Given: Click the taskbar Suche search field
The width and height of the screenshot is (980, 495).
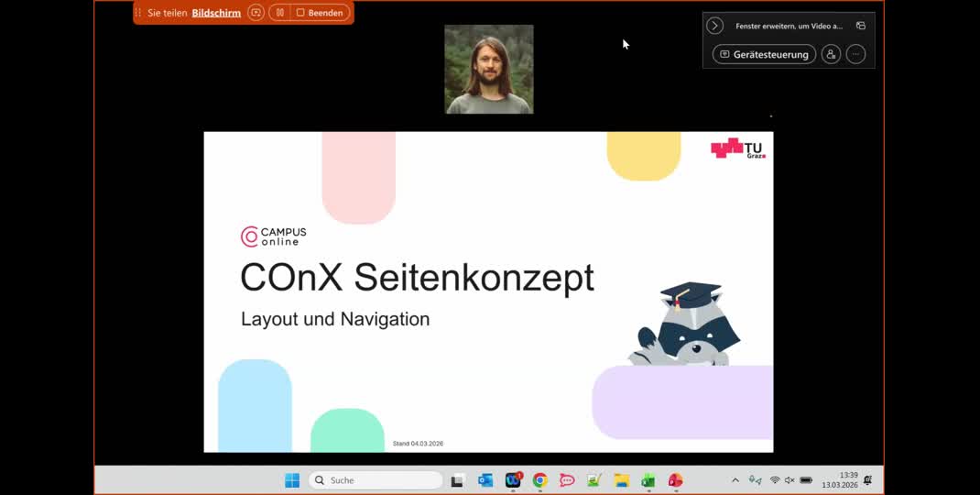Looking at the screenshot, I should click(x=376, y=480).
